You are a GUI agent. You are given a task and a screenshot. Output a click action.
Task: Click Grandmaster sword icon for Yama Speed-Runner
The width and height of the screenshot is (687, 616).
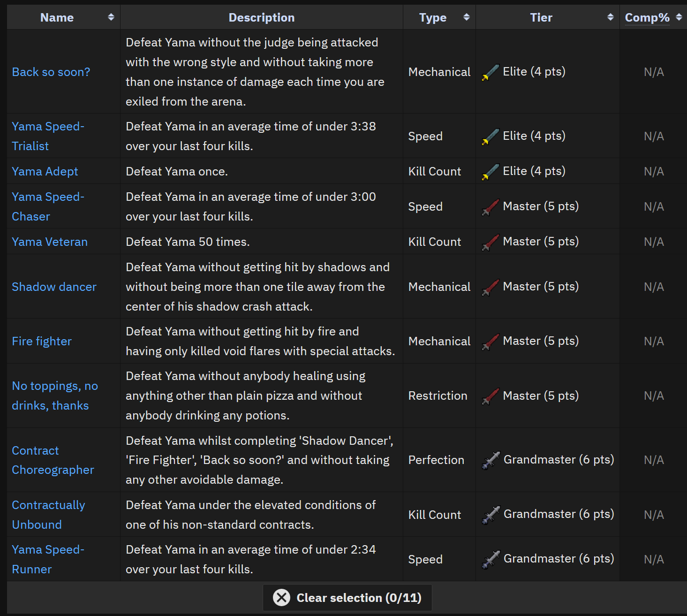tap(491, 559)
